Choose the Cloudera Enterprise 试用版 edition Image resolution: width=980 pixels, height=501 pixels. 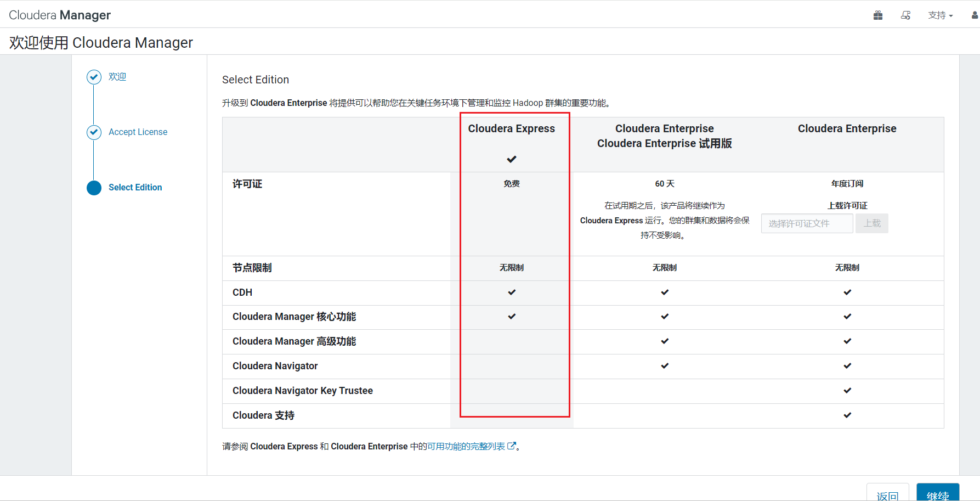(x=665, y=136)
